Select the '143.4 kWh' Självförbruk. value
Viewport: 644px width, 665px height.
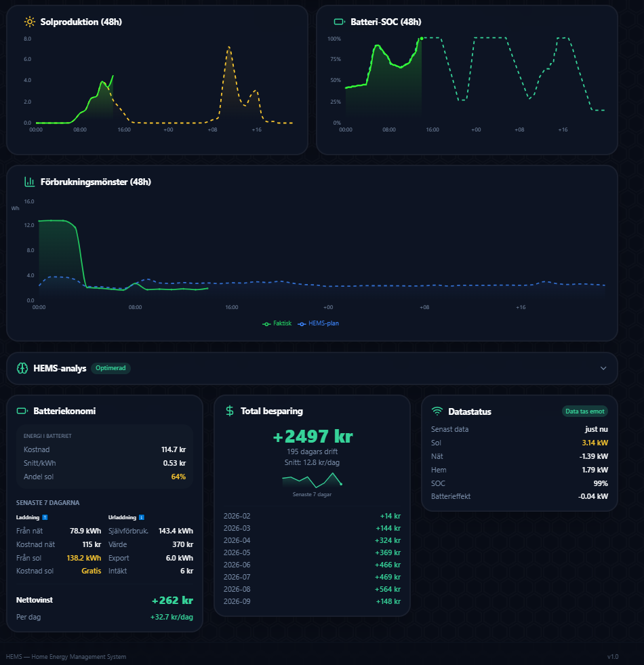tap(176, 531)
